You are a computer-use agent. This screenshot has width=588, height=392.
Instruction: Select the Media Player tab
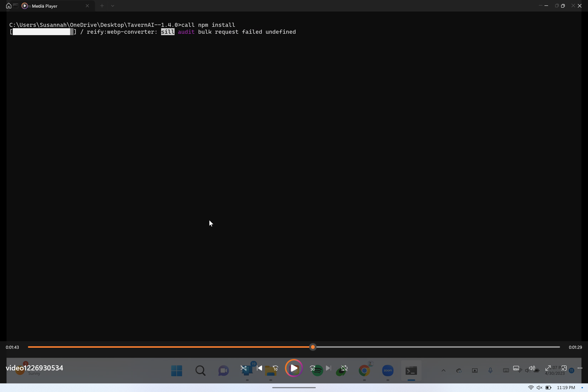(44, 6)
